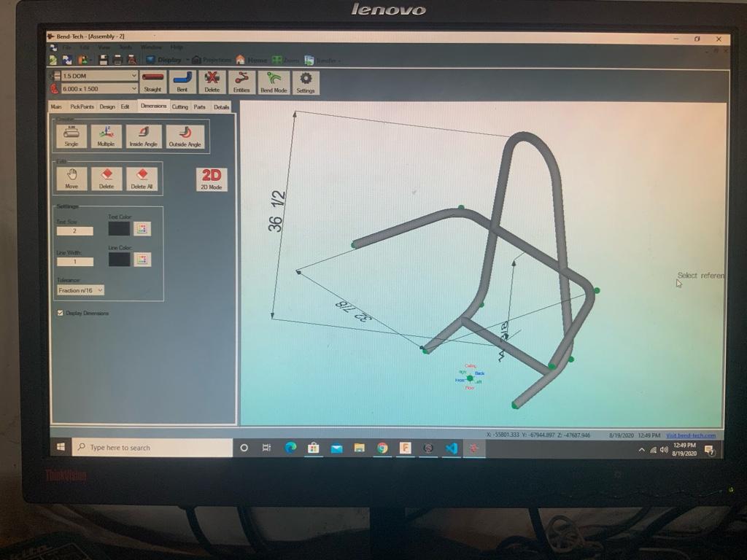Screen dimensions: 747x560
Task: Uncheck the Display Dimensions checkbox
Action: (60, 313)
